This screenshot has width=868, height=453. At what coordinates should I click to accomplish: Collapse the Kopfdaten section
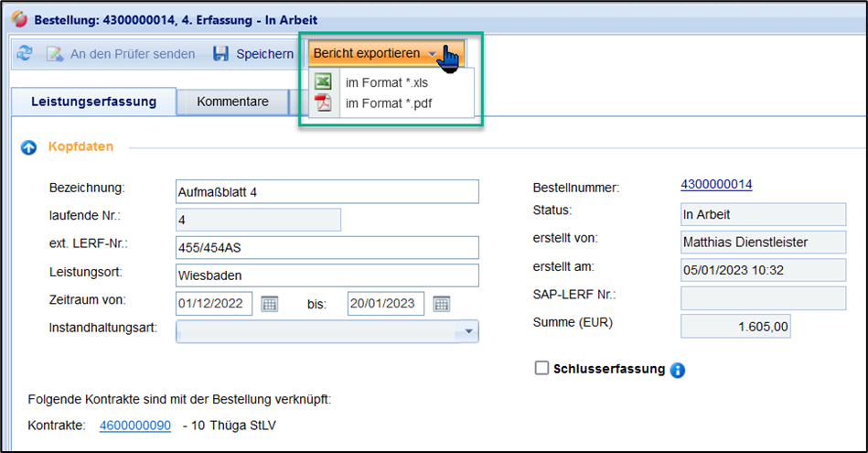pyautogui.click(x=28, y=146)
